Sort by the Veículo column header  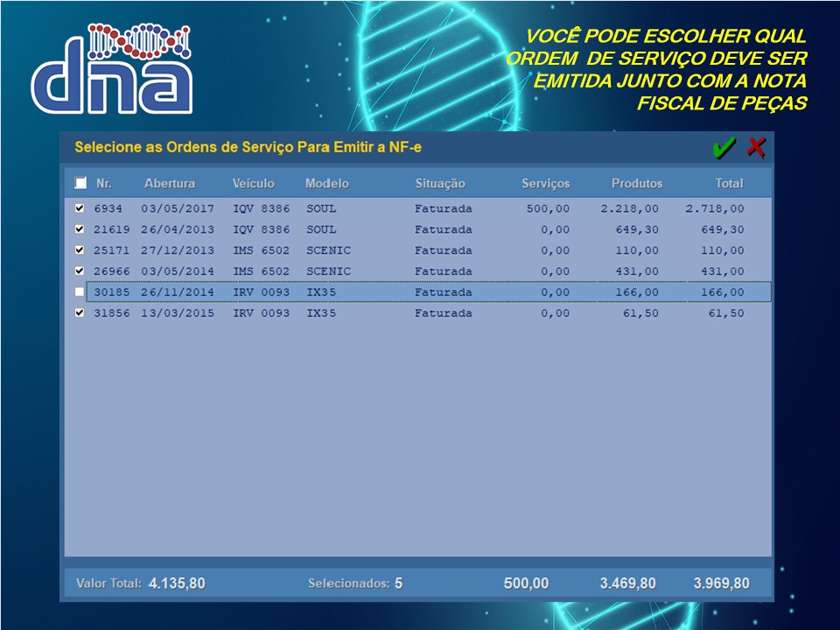coord(254,183)
